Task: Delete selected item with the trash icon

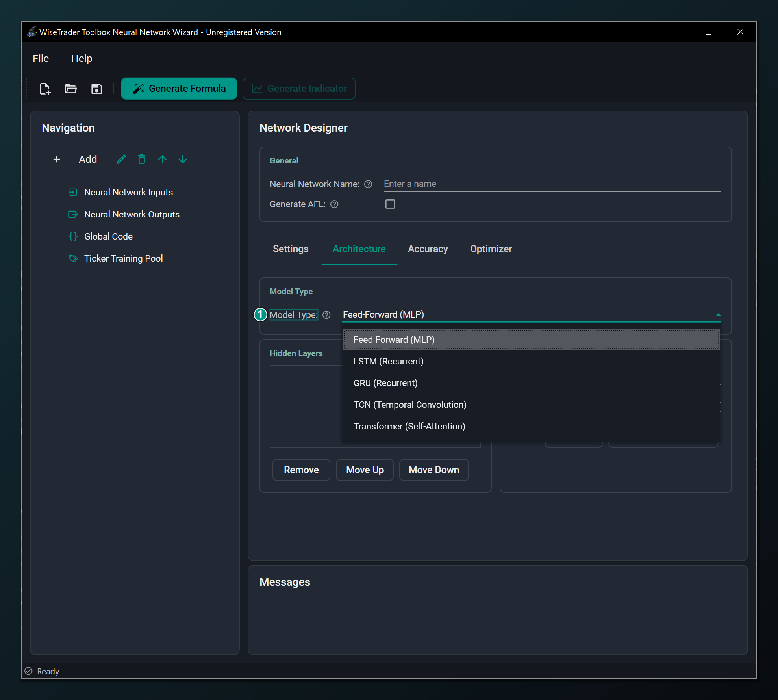Action: point(142,159)
